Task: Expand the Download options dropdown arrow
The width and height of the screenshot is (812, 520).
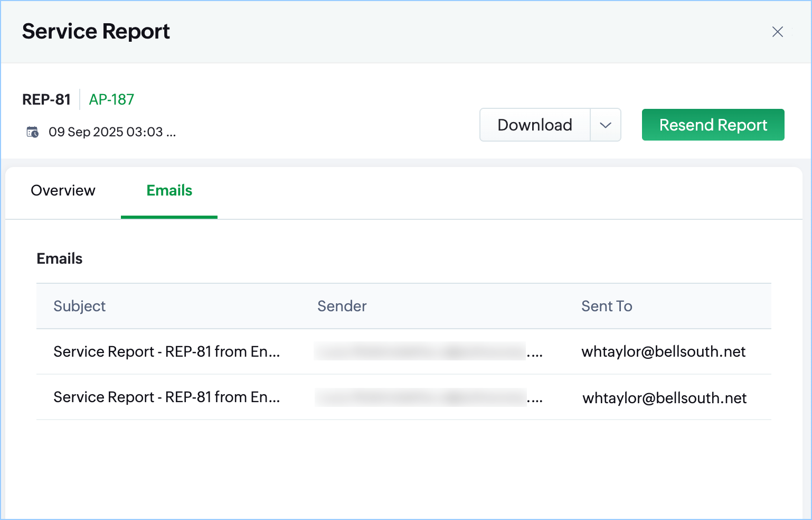Action: [x=606, y=125]
